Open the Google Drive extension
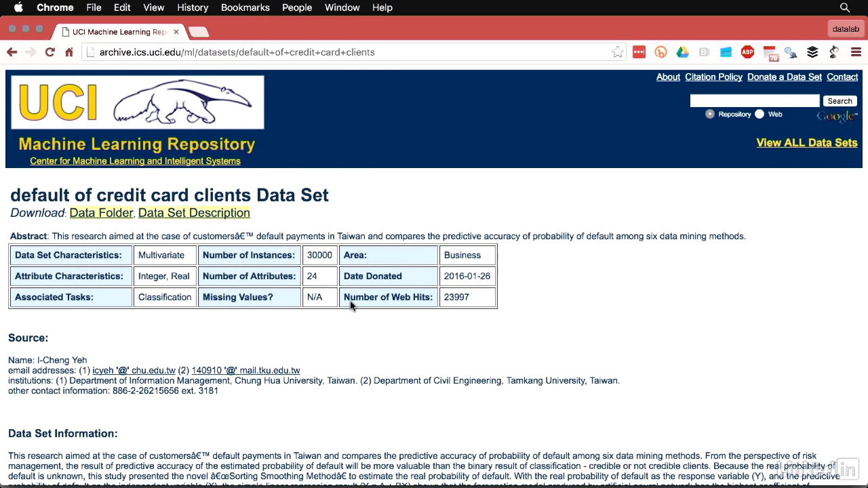The height and width of the screenshot is (488, 868). point(682,52)
